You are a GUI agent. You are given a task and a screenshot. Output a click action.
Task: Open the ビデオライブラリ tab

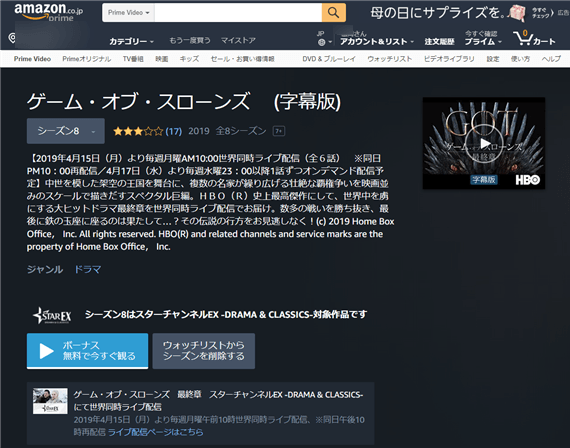click(x=449, y=59)
